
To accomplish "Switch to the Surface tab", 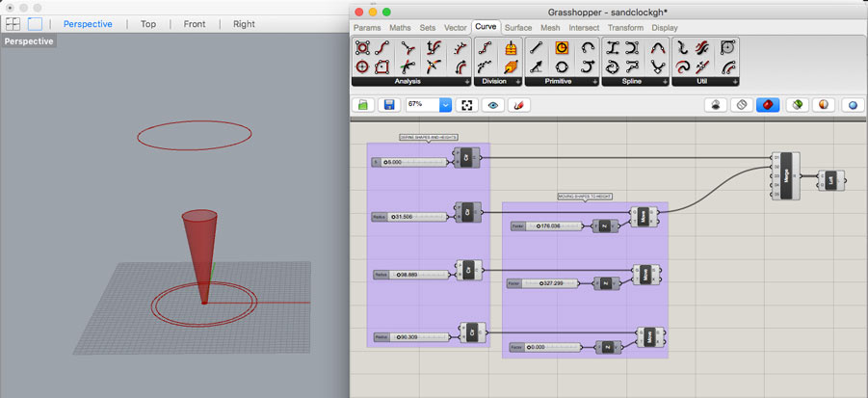I will (517, 28).
